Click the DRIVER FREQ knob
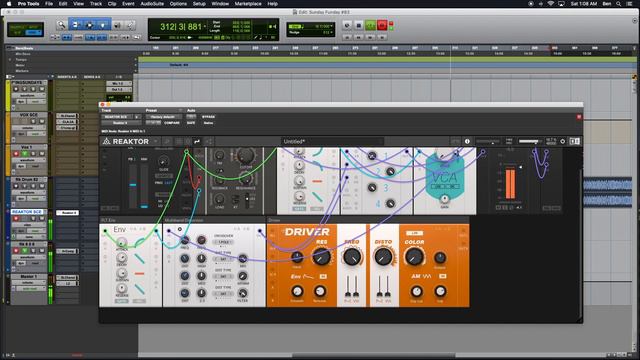Viewport: 640px width, 360px height. click(351, 257)
